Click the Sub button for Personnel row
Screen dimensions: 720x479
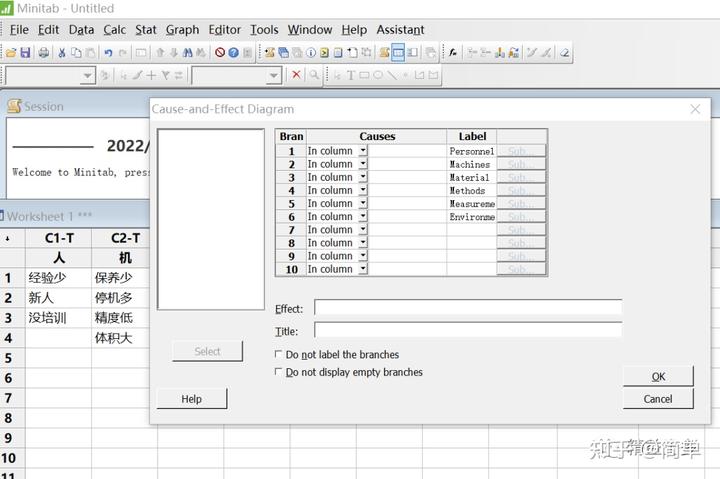coord(521,151)
